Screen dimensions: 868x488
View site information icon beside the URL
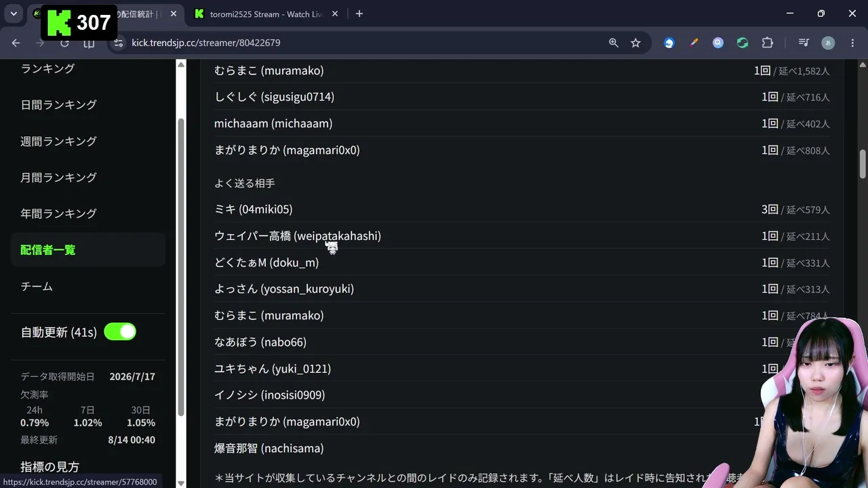tap(118, 43)
